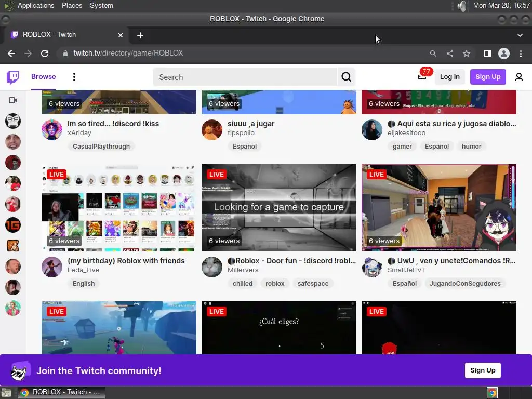The image size is (532, 399).
Task: Expand the tab search chevron dropdown
Action: (520, 35)
